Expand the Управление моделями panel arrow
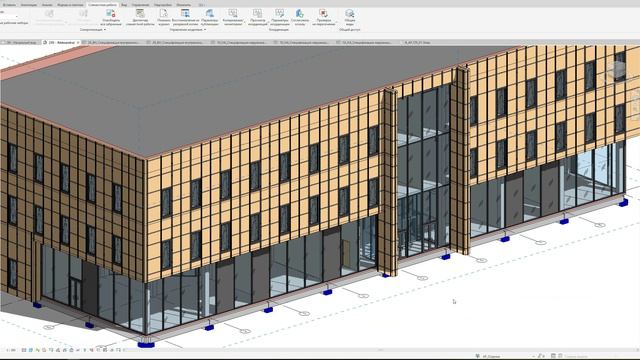This screenshot has width=640, height=360. (204, 30)
